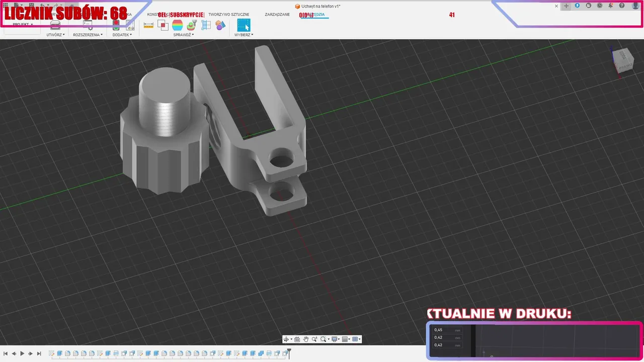Add a new document tab with plus
This screenshot has height=362, width=644.
coord(566,6)
